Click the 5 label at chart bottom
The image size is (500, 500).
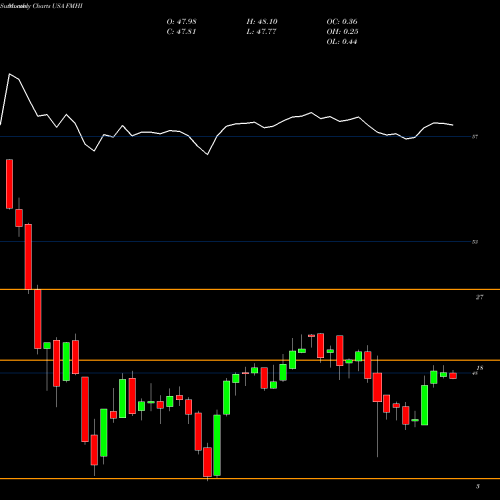click(478, 486)
